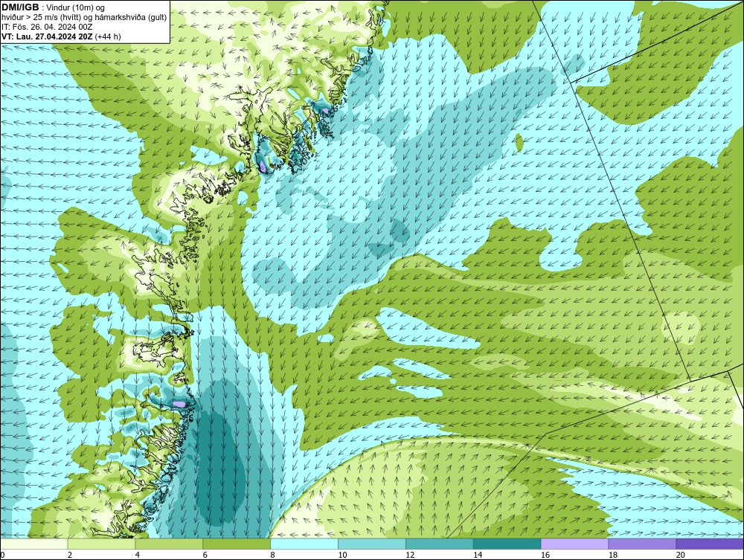This screenshot has width=744, height=560.
Task: Click the '(+44 h)' forecast offset text
Action: [108, 36]
